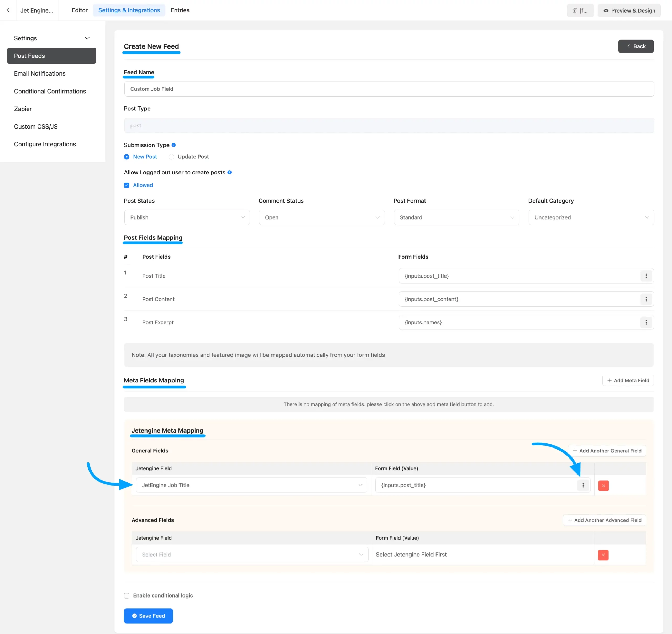Open Email Notifications in sidebar
Viewport: 672px width, 634px height.
[x=40, y=73]
